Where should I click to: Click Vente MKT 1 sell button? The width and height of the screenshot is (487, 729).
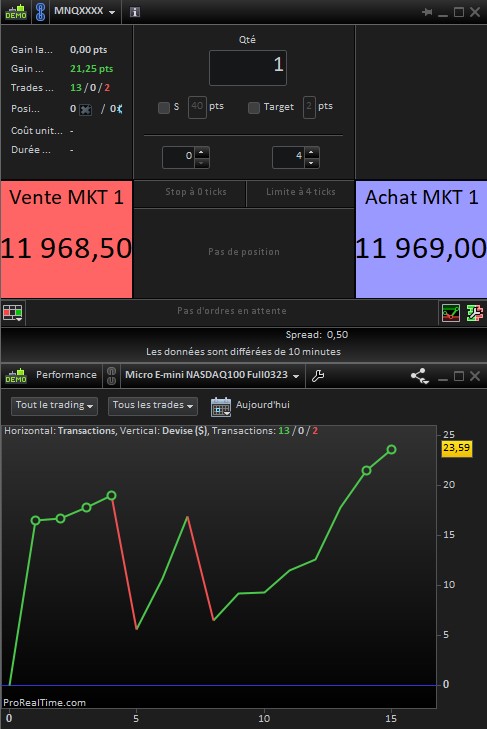67,239
